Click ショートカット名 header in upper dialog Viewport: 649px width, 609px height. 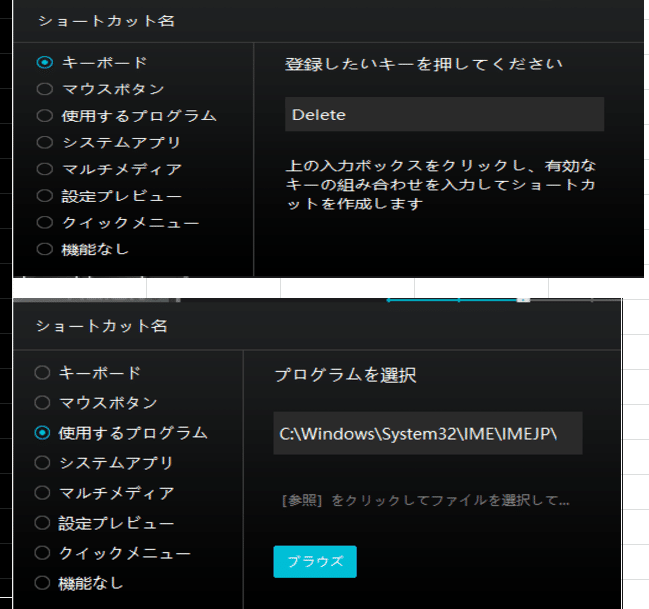click(106, 21)
